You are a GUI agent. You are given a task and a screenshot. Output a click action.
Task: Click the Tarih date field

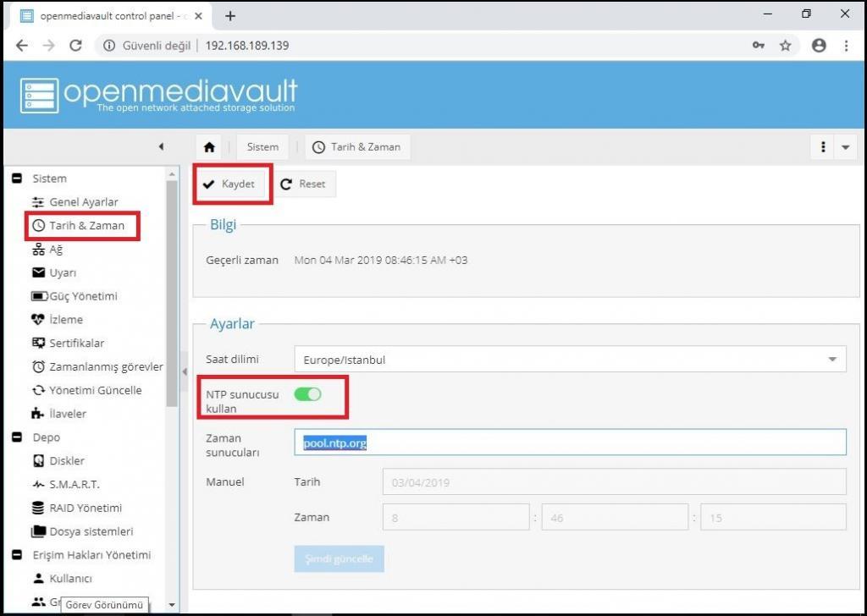pyautogui.click(x=615, y=481)
